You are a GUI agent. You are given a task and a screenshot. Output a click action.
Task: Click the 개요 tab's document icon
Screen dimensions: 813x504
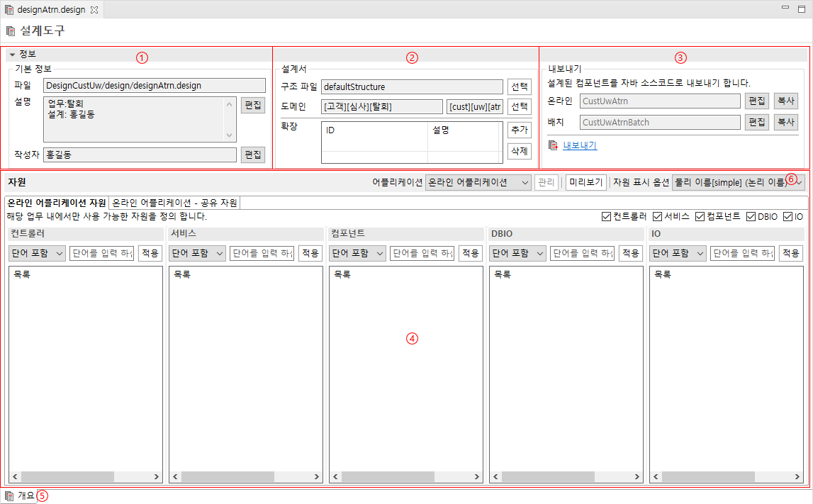pos(9,495)
